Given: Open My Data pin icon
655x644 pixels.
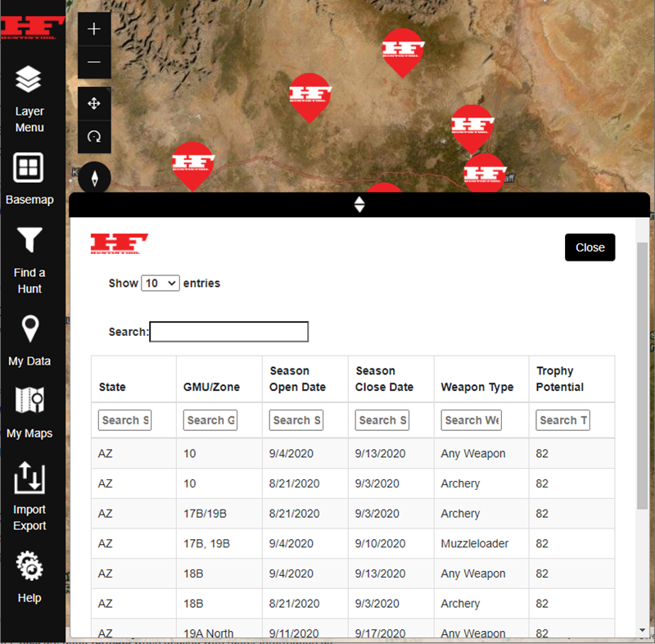Looking at the screenshot, I should 29,329.
